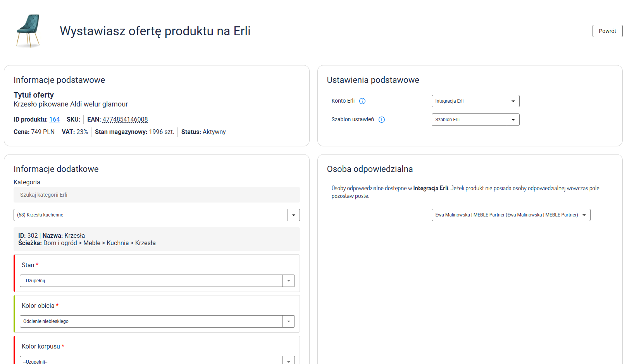Click the info icon next to Konto Erli
627x364 pixels.
[x=362, y=101]
